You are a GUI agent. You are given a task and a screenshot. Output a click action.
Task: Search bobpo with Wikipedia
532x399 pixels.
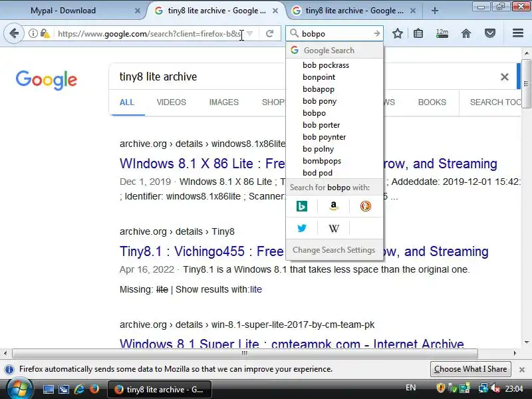(334, 228)
